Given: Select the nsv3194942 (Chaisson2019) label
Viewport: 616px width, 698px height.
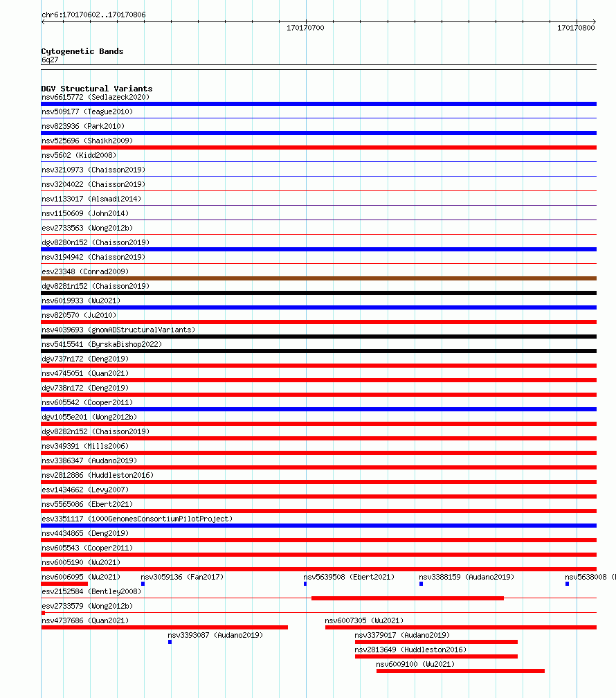Looking at the screenshot, I should pyautogui.click(x=93, y=258).
